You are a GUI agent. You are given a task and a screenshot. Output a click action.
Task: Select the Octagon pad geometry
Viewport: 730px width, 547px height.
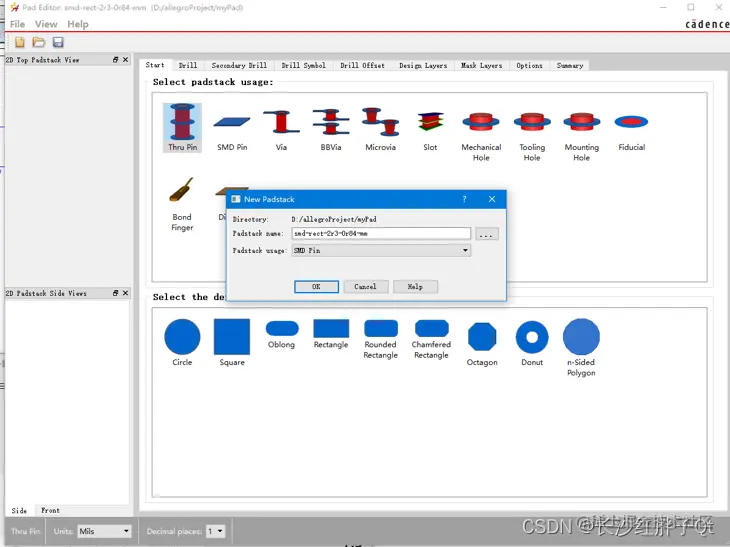482,344
